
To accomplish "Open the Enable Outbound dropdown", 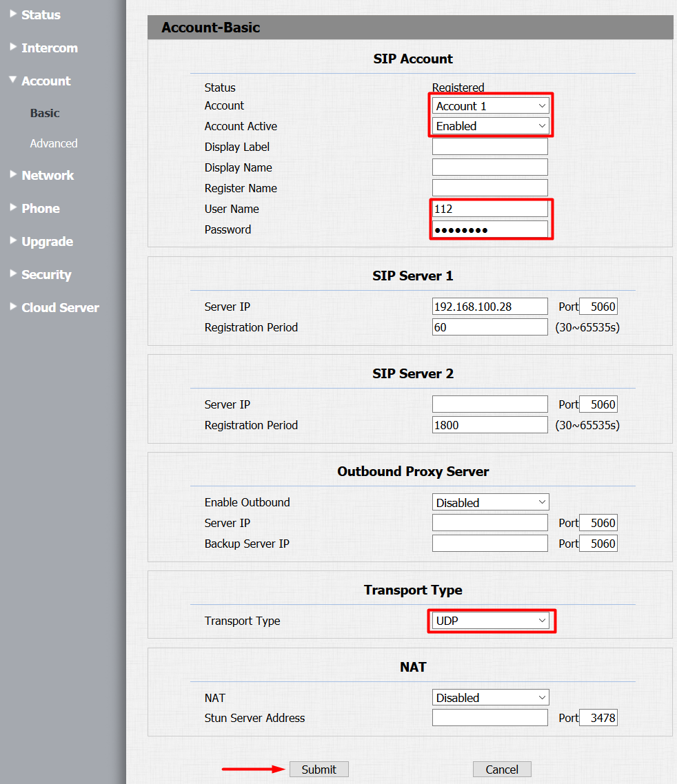I will pyautogui.click(x=489, y=502).
